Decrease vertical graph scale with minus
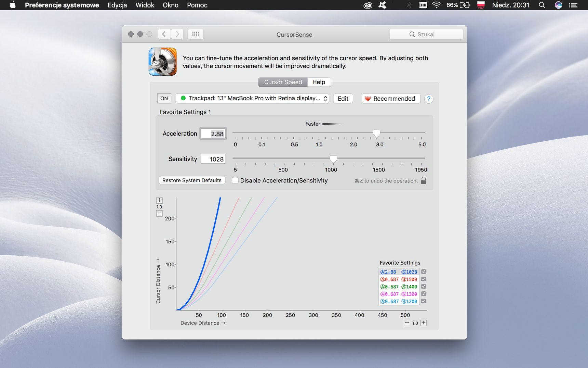Image resolution: width=588 pixels, height=368 pixels. pyautogui.click(x=159, y=213)
